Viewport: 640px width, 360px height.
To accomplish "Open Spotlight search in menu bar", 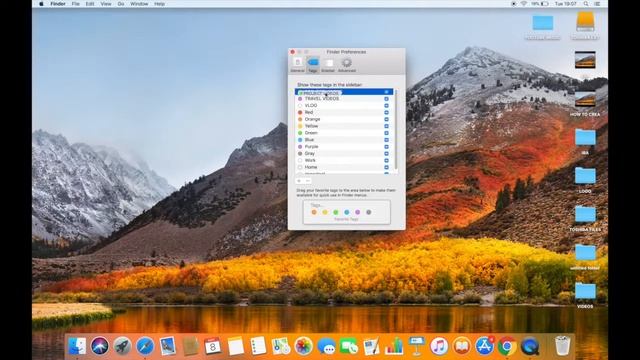I will coord(586,4).
